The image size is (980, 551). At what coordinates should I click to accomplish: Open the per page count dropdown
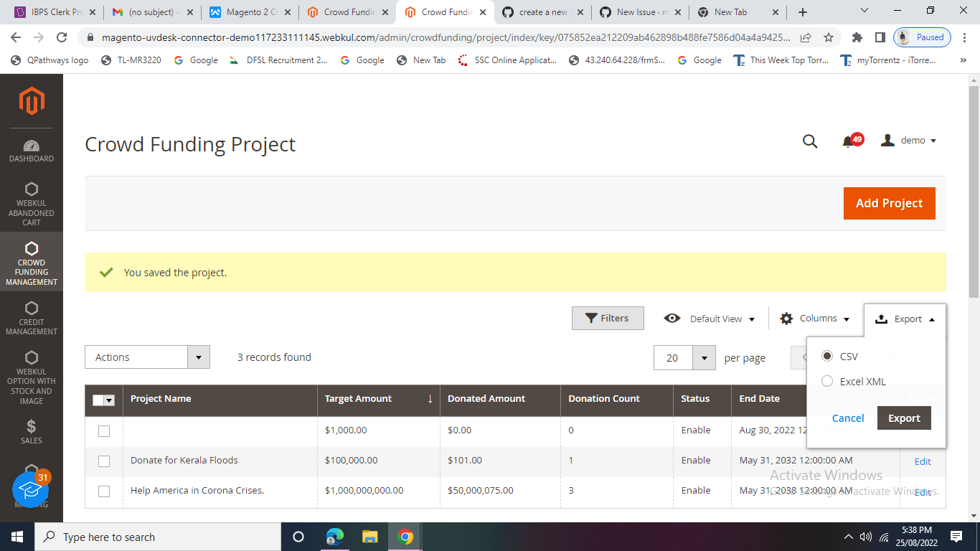point(704,358)
